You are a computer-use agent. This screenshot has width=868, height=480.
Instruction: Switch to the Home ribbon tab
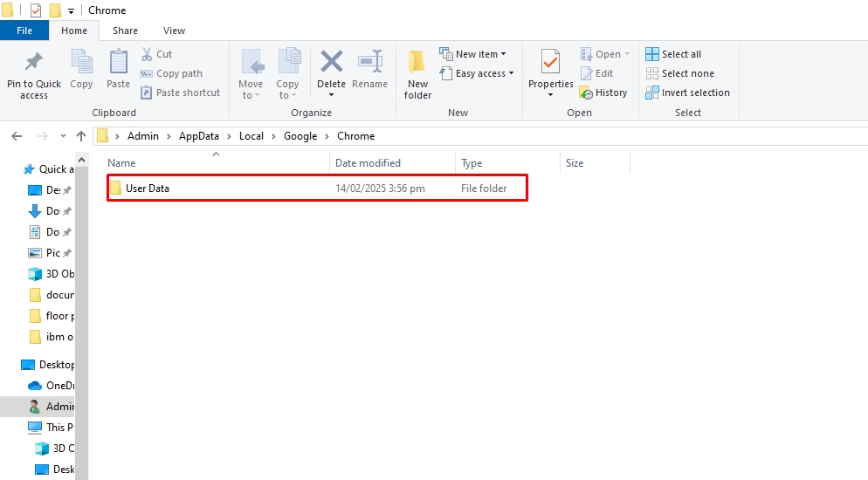(74, 31)
